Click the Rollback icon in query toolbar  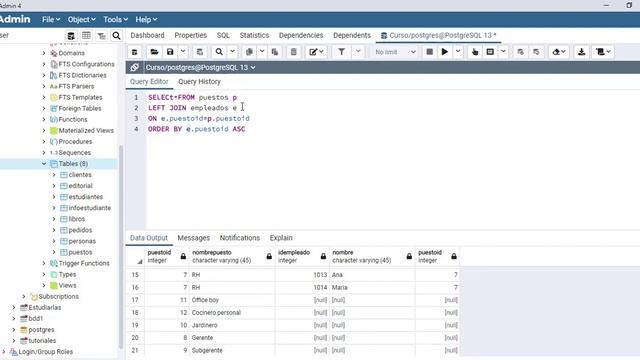(536, 52)
